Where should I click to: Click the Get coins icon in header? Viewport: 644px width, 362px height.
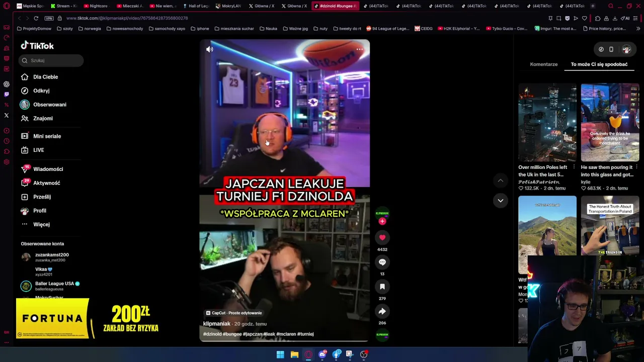pyautogui.click(x=601, y=49)
